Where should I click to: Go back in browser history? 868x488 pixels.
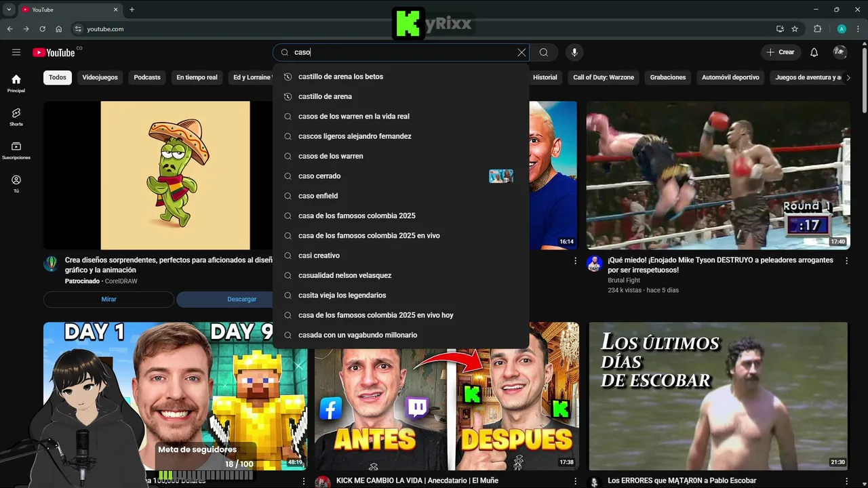[9, 29]
